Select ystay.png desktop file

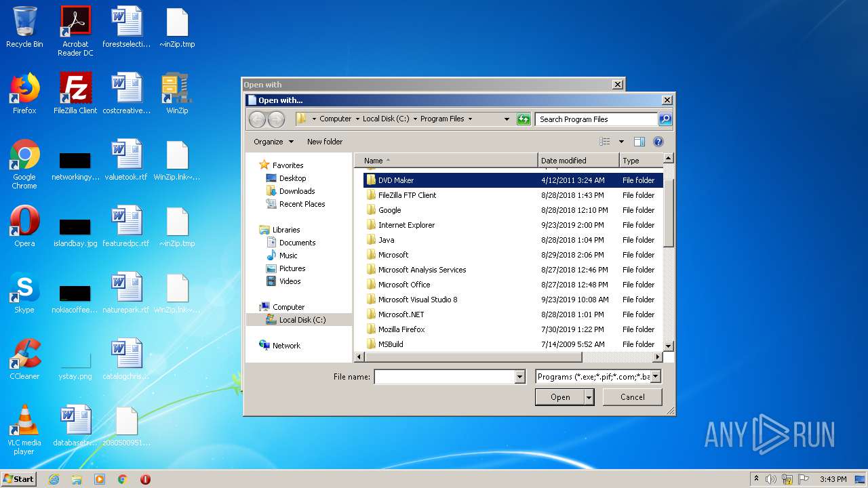[x=75, y=365]
